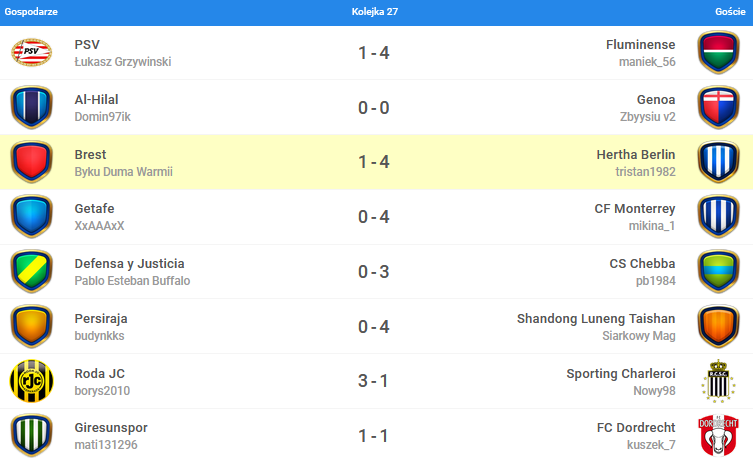This screenshot has height=460, width=753.
Task: Select the Kolejka 27 round header
Action: pyautogui.click(x=375, y=12)
